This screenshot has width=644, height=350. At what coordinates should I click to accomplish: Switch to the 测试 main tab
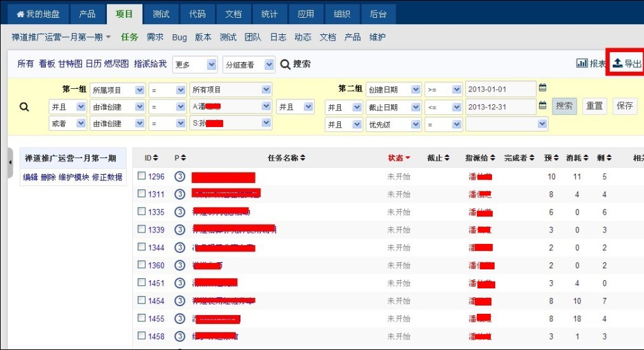pyautogui.click(x=161, y=14)
